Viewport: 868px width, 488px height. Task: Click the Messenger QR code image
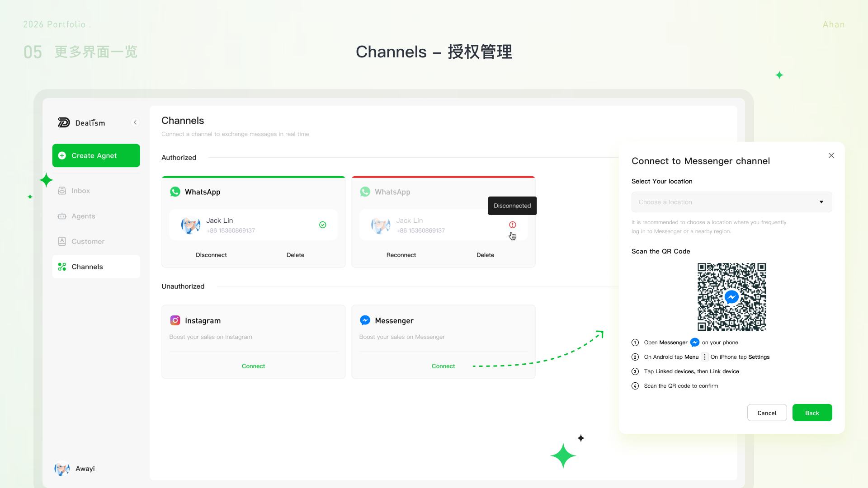click(731, 297)
